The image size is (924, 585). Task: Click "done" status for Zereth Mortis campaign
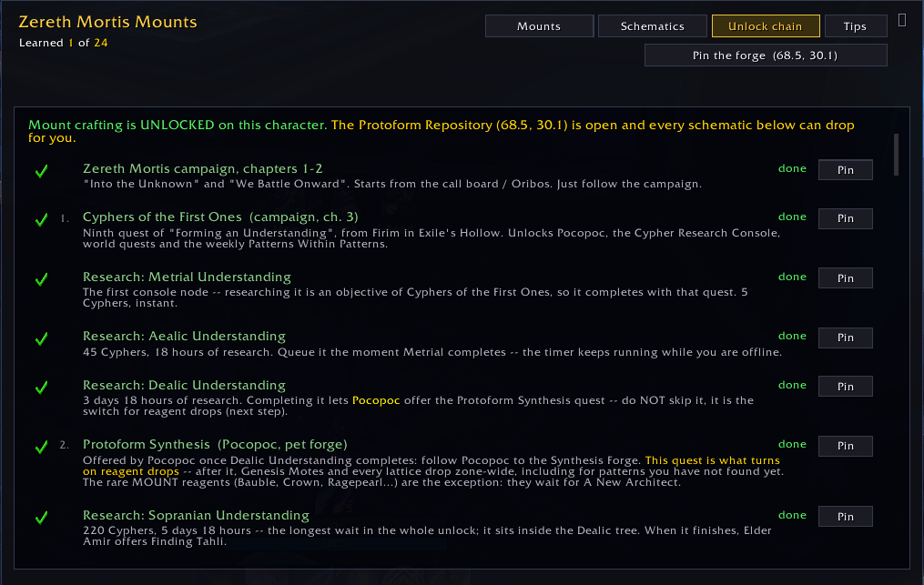792,168
